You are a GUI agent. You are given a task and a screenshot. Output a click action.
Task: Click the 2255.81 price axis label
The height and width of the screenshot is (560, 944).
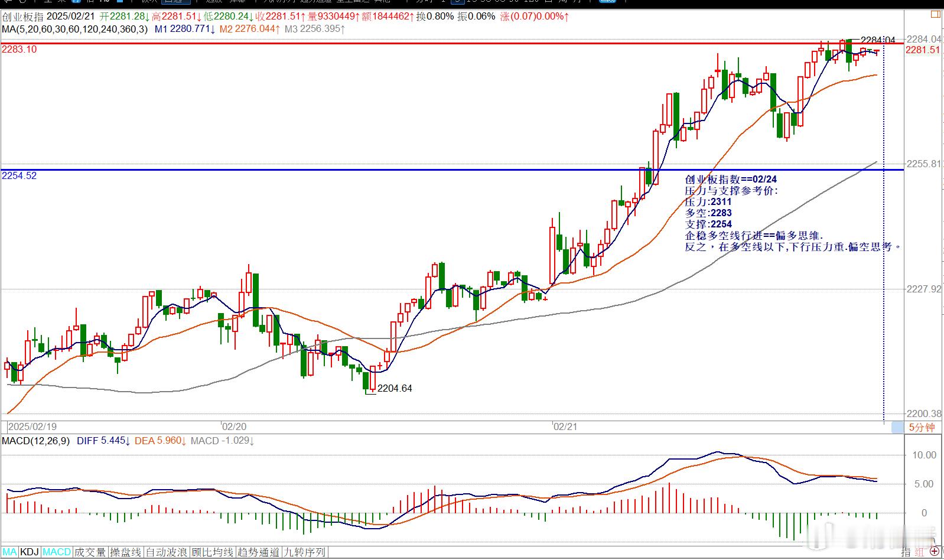coord(924,164)
